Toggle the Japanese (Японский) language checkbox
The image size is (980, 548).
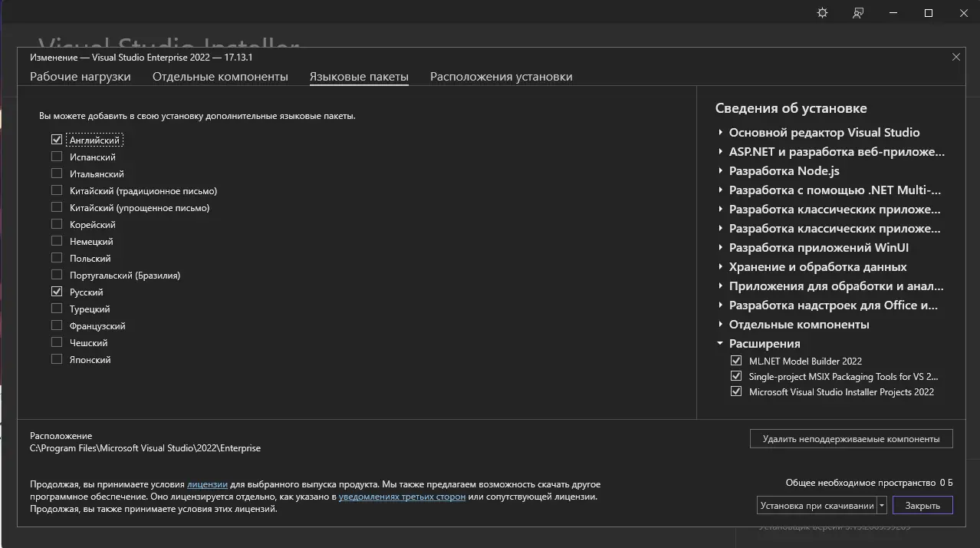(x=57, y=360)
